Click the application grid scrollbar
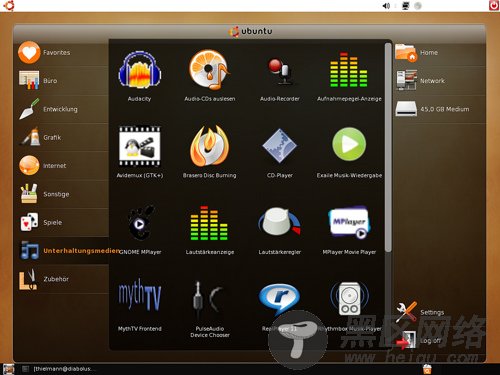Viewport: 500px width, 375px height. (x=388, y=147)
